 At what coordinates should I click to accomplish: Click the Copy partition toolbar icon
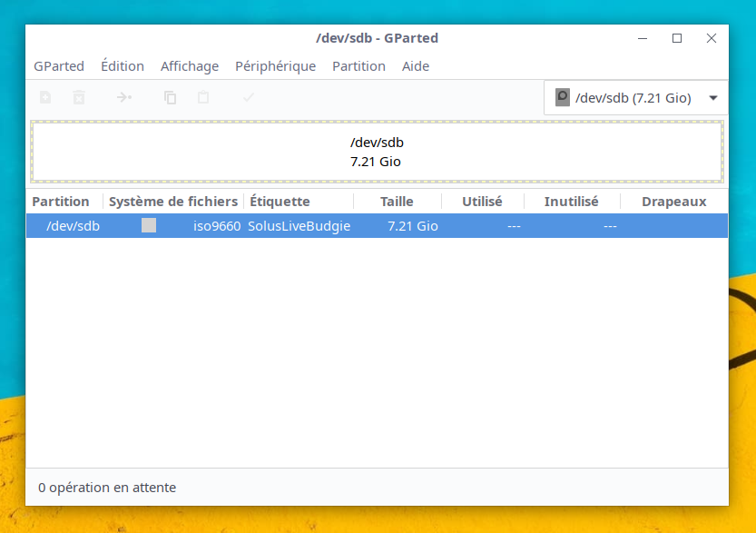(170, 97)
